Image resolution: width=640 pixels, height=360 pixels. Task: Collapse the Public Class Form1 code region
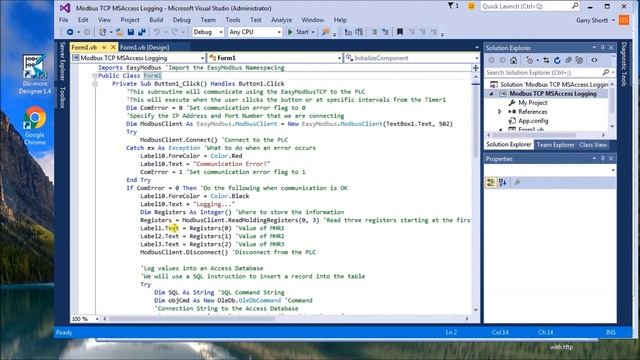click(x=95, y=76)
